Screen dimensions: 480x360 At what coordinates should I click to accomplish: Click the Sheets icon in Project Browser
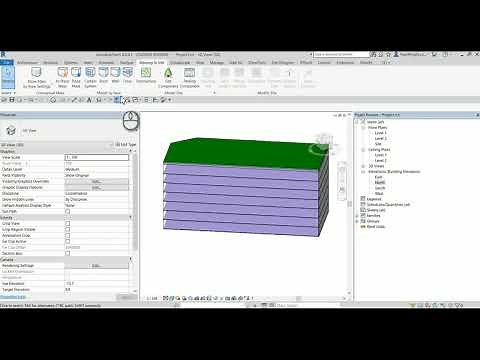[x=363, y=210]
